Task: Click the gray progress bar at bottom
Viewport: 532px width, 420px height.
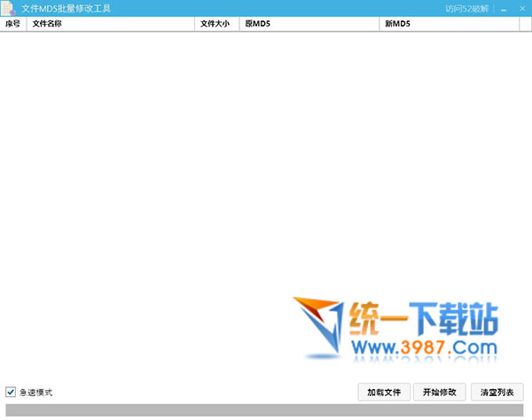Action: point(264,410)
